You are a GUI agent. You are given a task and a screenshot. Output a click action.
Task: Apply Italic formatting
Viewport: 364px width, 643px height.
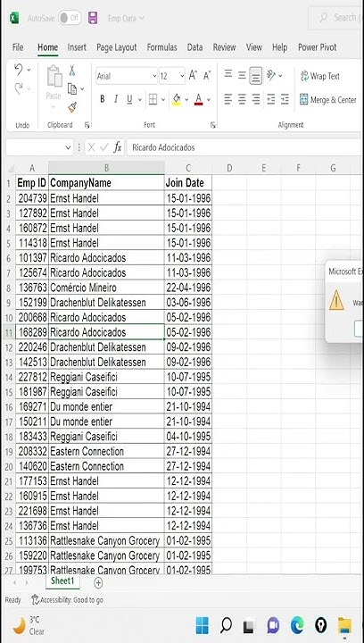116,99
